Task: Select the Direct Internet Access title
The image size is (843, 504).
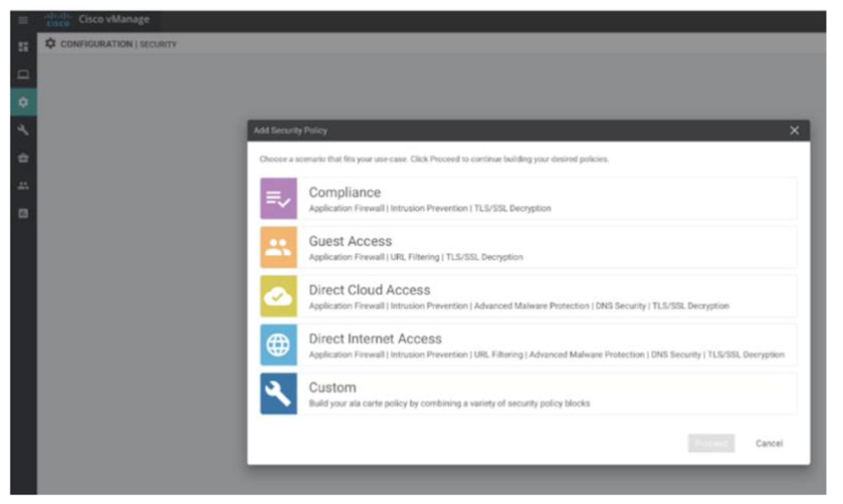Action: (x=375, y=339)
